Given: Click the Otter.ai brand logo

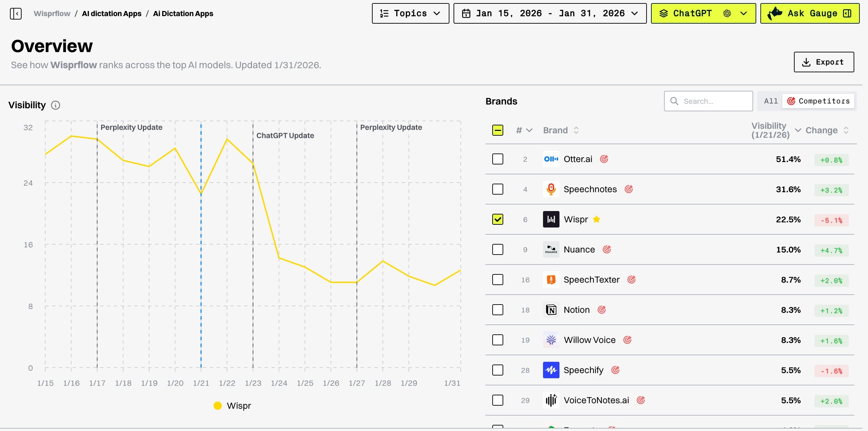Looking at the screenshot, I should (x=551, y=159).
